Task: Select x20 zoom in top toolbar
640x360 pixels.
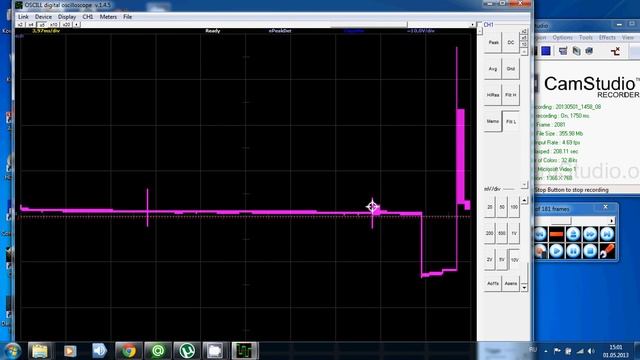Action: click(x=66, y=25)
